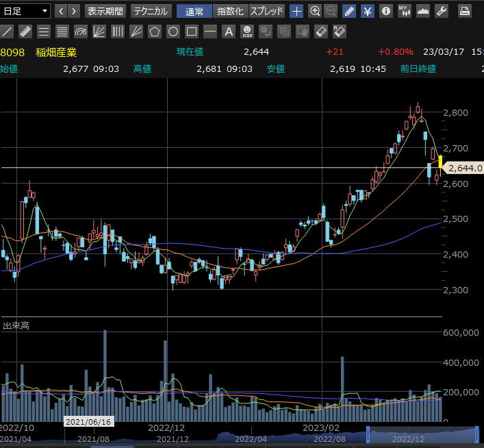Select the pentagon shape tool
This screenshot has width=484, height=448.
click(x=155, y=32)
